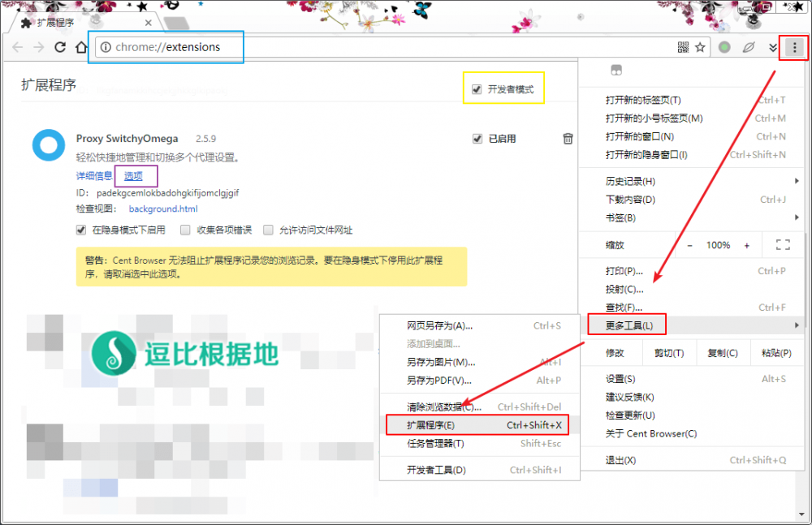Click the leaf-shaped extension icon
The width and height of the screenshot is (812, 525).
click(x=749, y=48)
